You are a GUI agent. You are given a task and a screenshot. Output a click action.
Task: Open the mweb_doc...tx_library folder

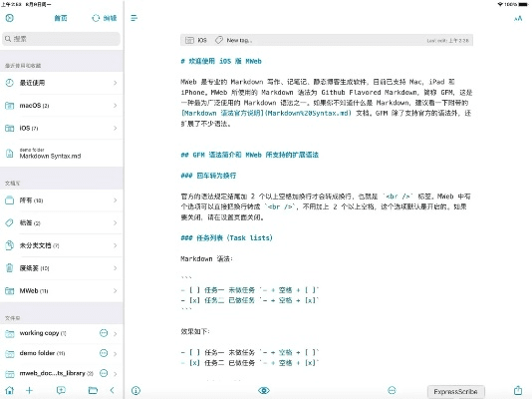tap(62, 373)
